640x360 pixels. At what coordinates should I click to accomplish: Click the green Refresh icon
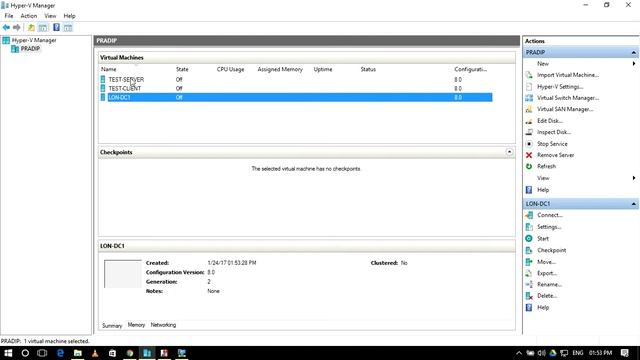pos(529,166)
